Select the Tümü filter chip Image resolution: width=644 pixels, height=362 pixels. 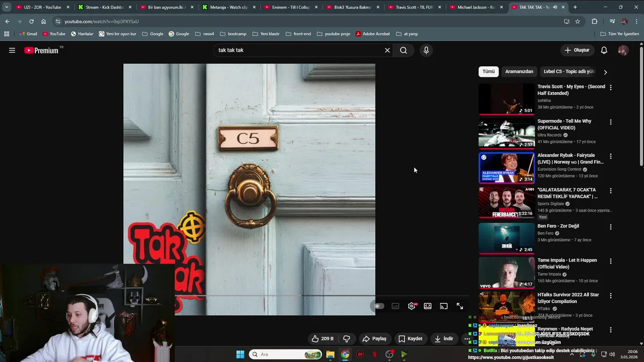[489, 71]
